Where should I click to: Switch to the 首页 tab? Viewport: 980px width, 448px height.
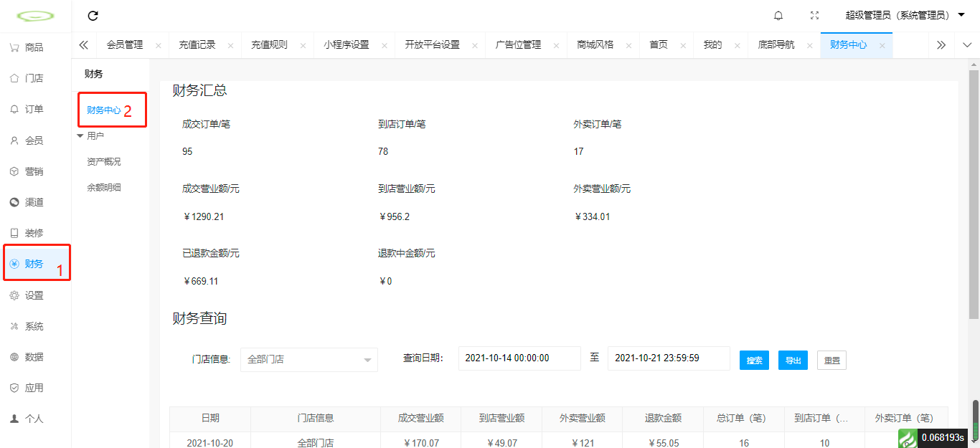(659, 44)
